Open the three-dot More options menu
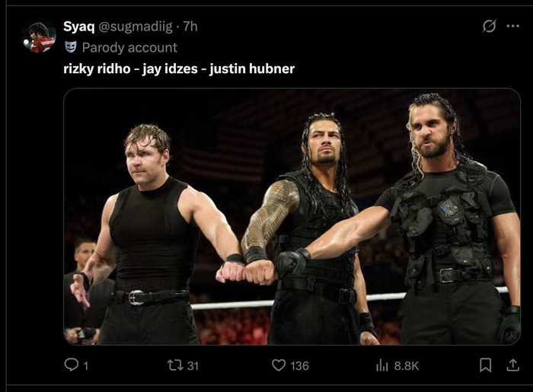Image resolution: width=533 pixels, height=392 pixels. [x=512, y=26]
